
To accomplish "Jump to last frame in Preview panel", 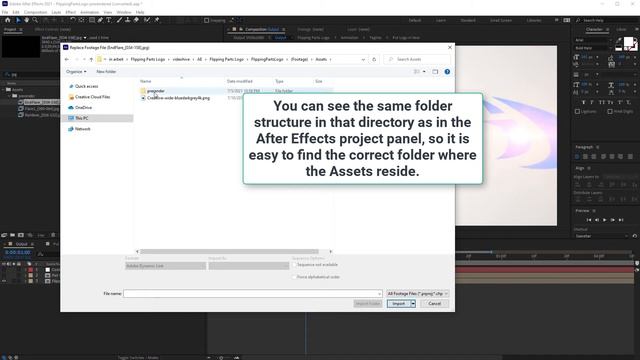I will pyautogui.click(x=621, y=220).
